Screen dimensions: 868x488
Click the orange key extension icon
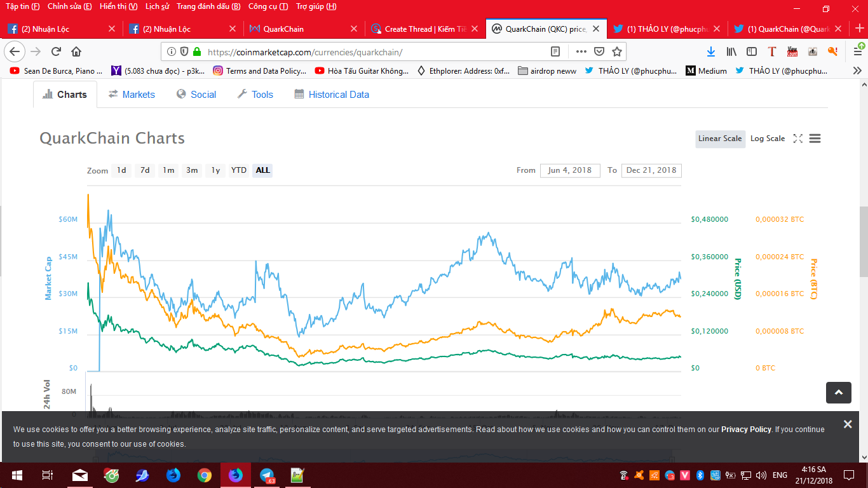click(832, 51)
